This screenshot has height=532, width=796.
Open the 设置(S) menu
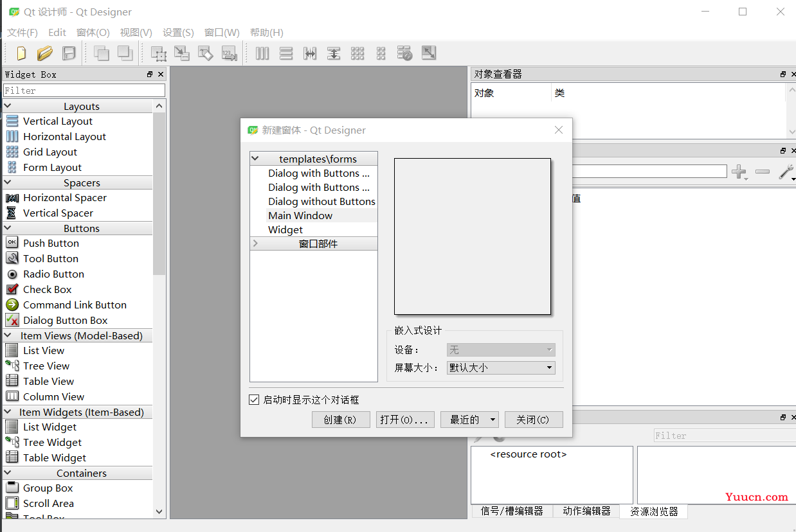(178, 32)
